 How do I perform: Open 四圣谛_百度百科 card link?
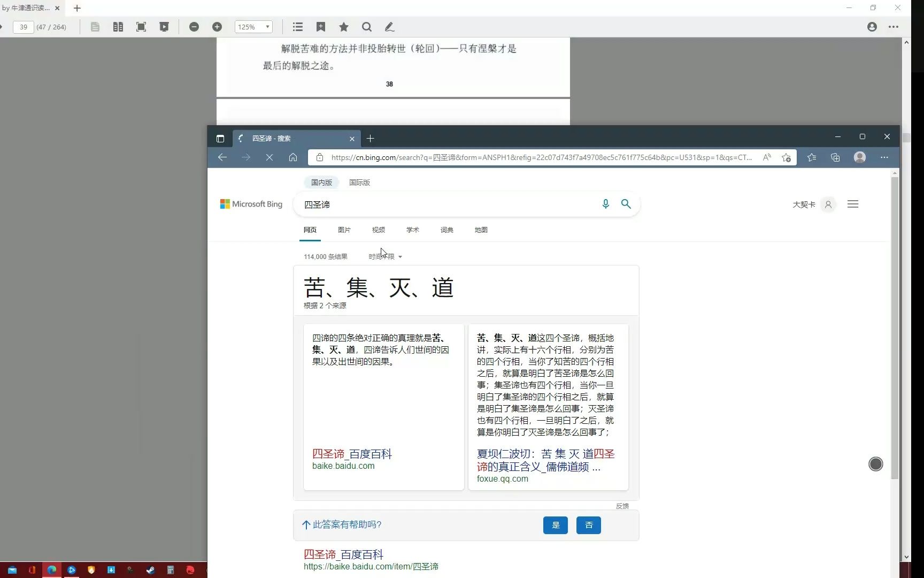coord(352,454)
